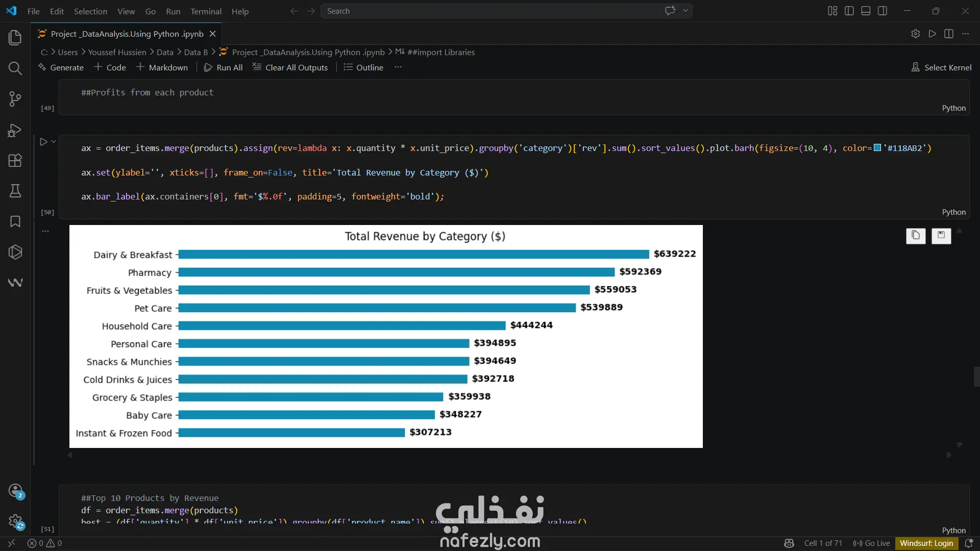The width and height of the screenshot is (980, 551).
Task: Save the chart output image
Action: (x=941, y=235)
